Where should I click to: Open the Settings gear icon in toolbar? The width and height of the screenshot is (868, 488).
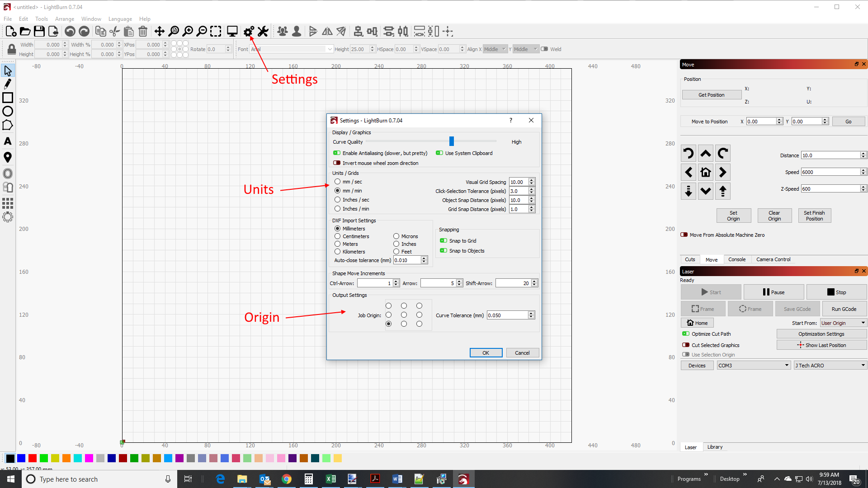coord(249,31)
